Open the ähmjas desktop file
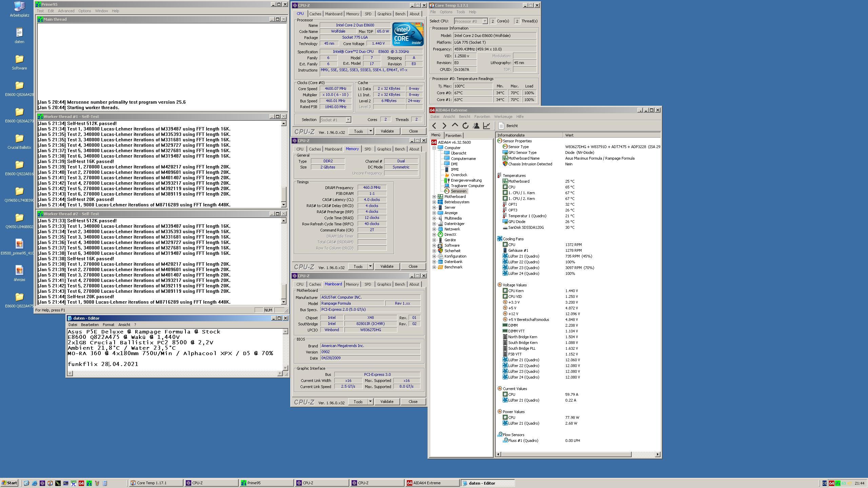Screen dimensions: 868x488 tap(19, 273)
